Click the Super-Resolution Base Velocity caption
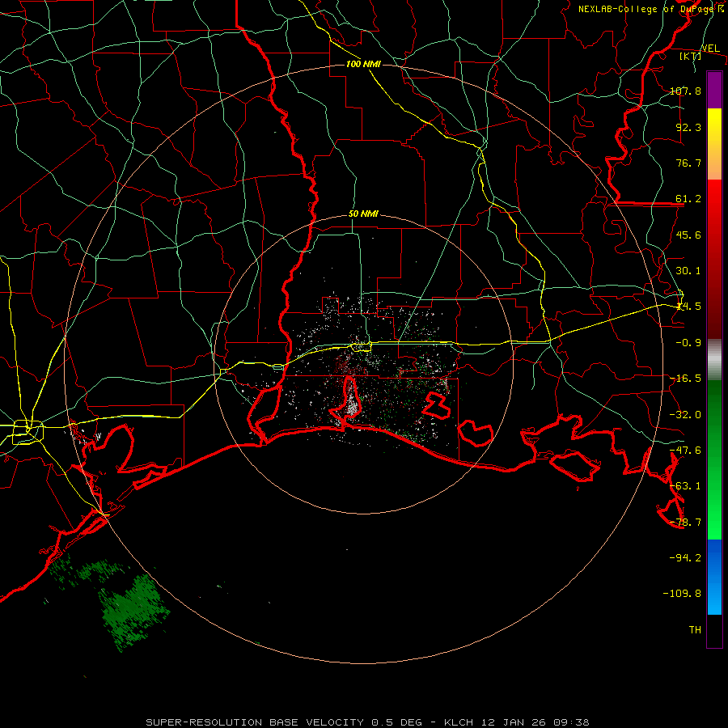 tap(368, 722)
